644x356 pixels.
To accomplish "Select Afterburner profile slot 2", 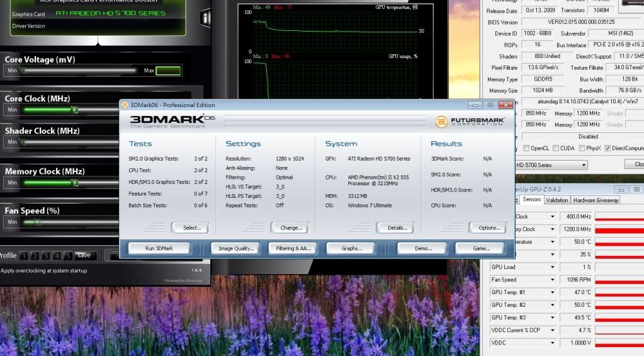I will click(x=35, y=256).
